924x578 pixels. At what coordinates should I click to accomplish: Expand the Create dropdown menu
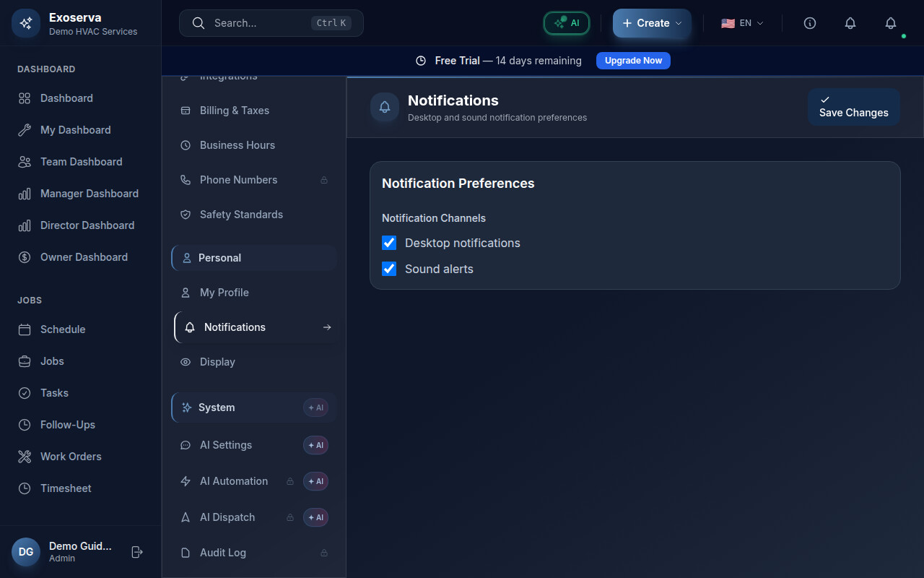[x=652, y=23]
